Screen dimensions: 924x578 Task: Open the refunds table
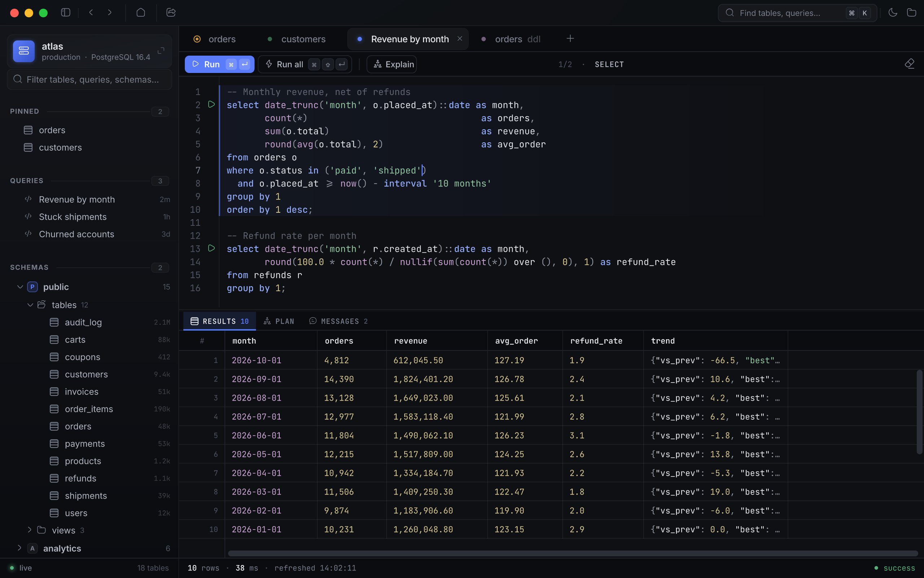coord(90,478)
